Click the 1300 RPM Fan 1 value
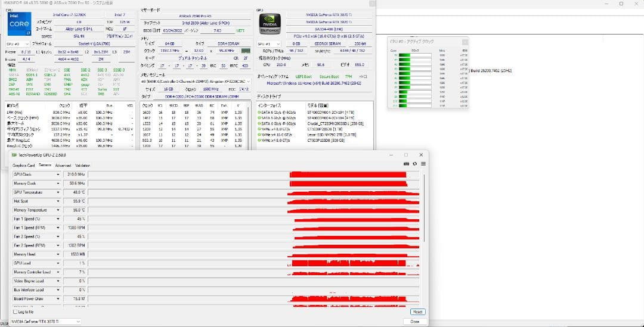The width and height of the screenshot is (644, 327). pos(75,228)
